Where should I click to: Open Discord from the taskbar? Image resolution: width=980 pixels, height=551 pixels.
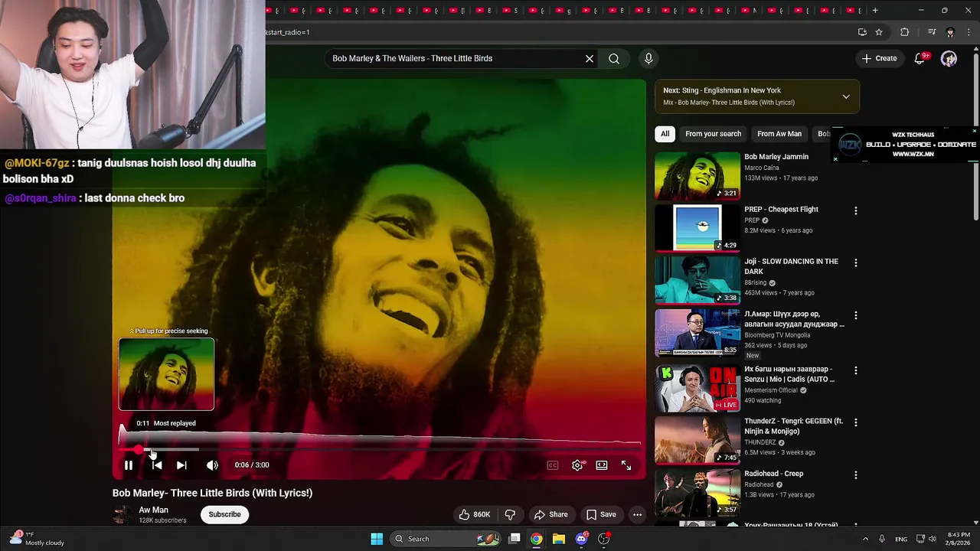(x=582, y=539)
